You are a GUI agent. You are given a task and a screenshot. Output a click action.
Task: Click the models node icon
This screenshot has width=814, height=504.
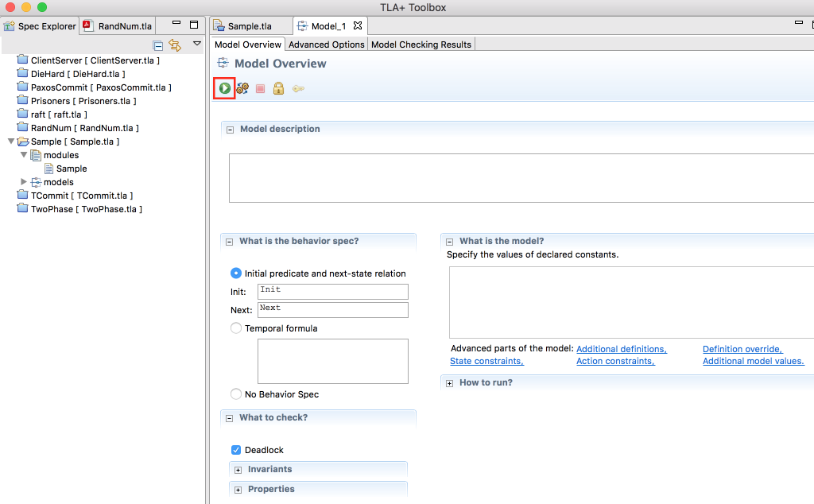pos(36,182)
